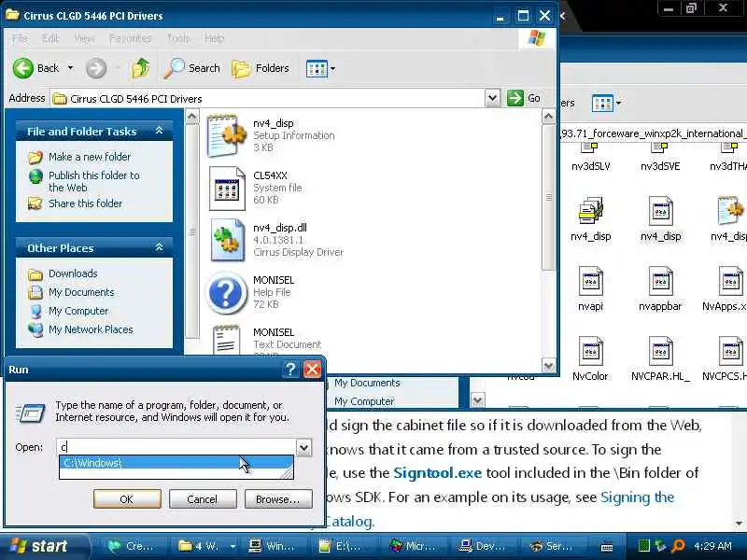This screenshot has height=560, width=747.
Task: Select nvapi file in forceware window
Action: (591, 289)
